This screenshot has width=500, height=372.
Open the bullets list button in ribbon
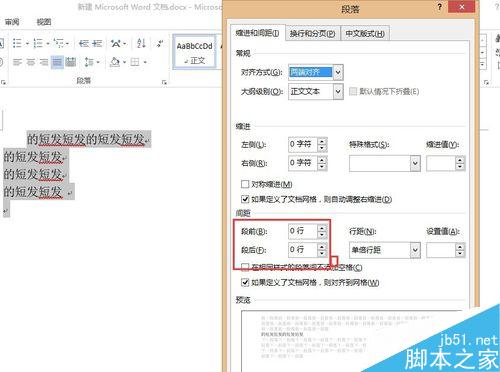17,43
